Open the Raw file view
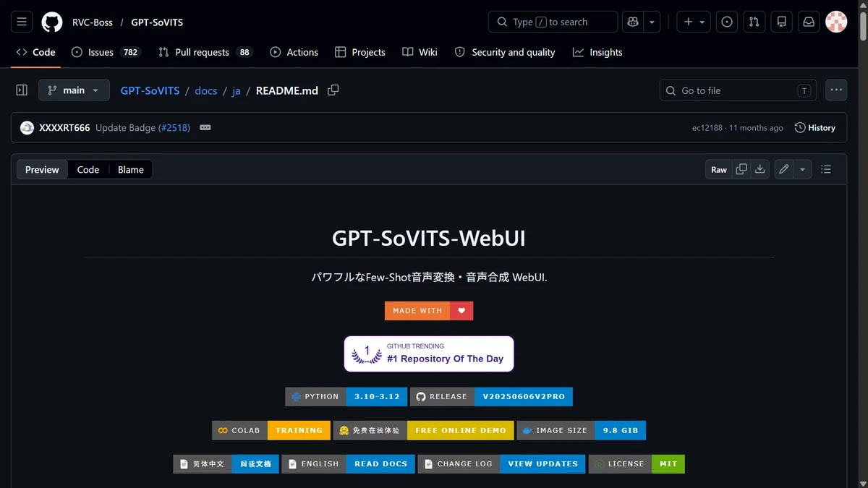Screen dimensions: 868x488 (719, 170)
